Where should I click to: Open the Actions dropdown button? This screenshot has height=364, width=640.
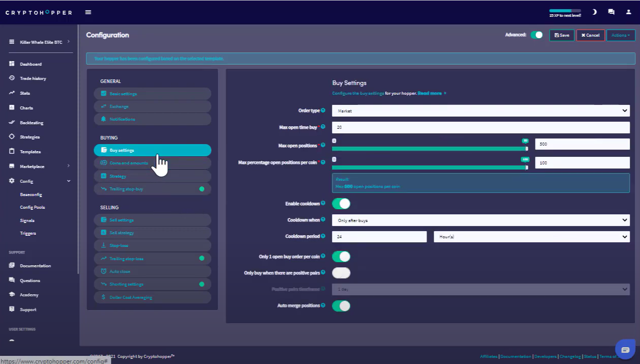click(x=620, y=35)
